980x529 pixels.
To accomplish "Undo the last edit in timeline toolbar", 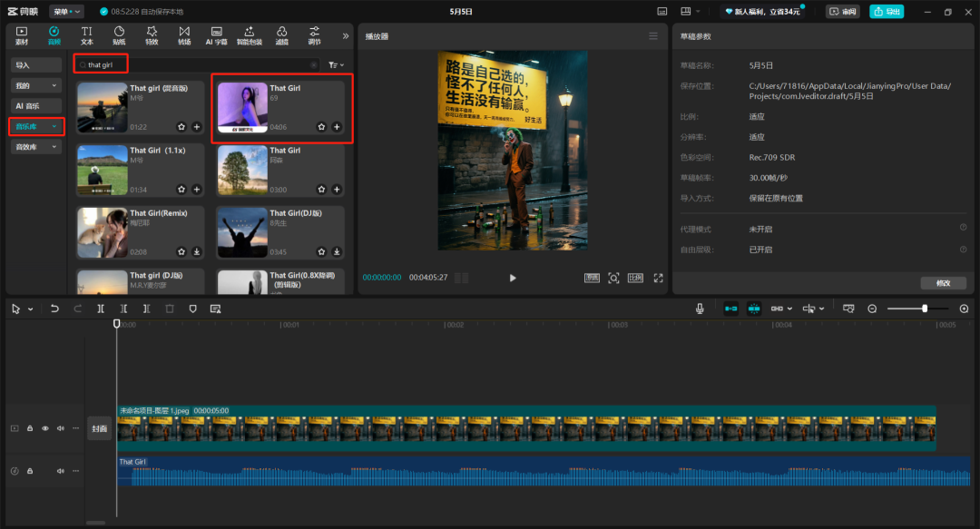I will click(54, 309).
